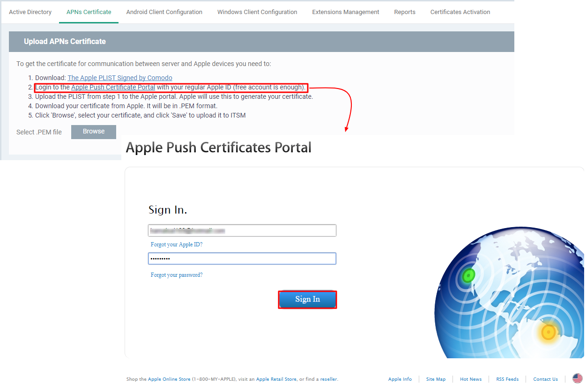Open RSS Feeds footer link
Image resolution: width=586 pixels, height=392 pixels.
[507, 379]
